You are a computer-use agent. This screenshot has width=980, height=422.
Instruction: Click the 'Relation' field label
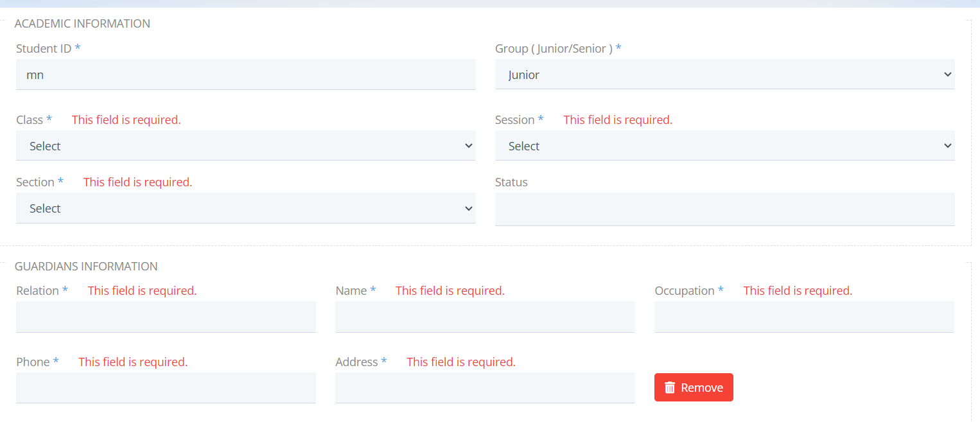[x=37, y=290]
